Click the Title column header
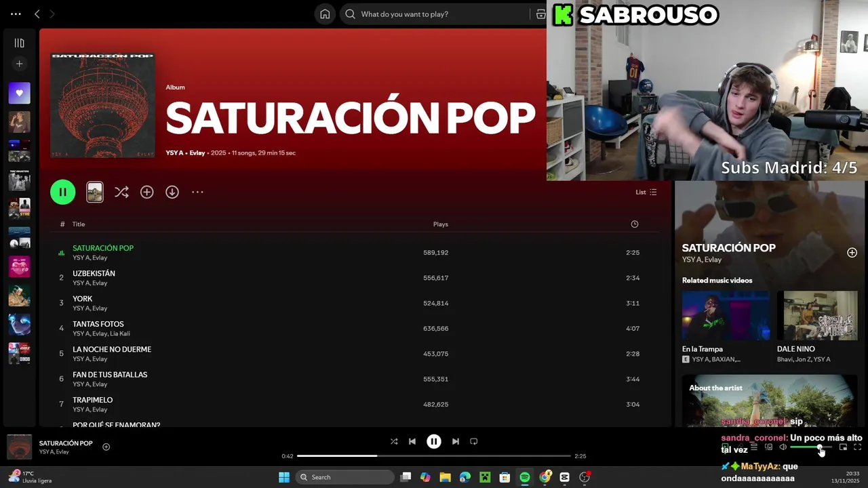 79,224
